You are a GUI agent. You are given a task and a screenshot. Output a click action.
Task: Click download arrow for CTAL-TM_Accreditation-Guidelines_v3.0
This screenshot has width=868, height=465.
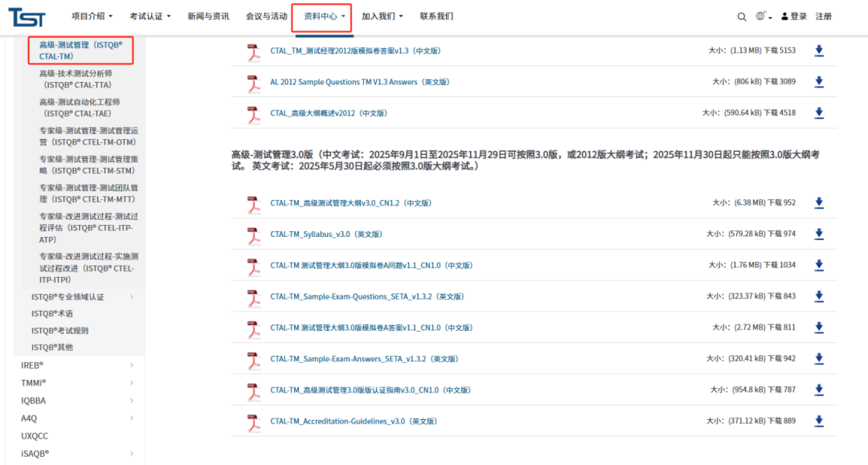pos(819,421)
